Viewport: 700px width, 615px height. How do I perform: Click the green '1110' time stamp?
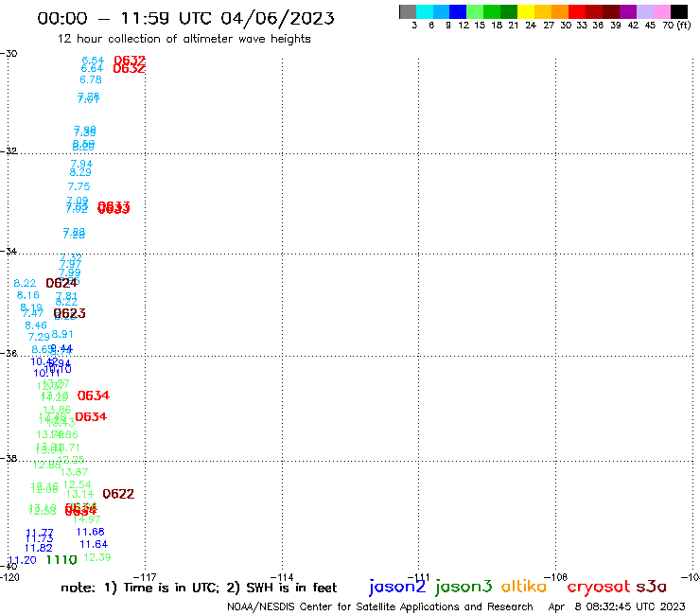pos(61,559)
